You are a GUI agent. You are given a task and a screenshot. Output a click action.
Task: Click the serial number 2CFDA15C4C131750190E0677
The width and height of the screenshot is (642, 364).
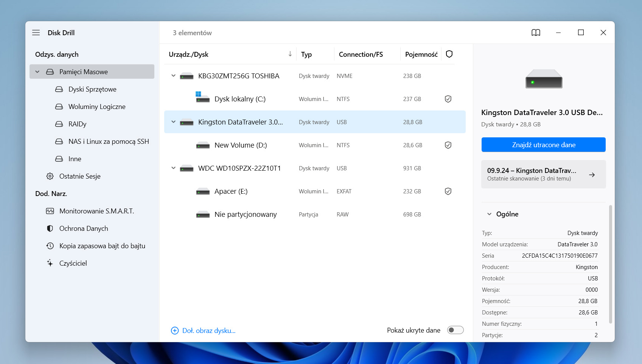[560, 255]
